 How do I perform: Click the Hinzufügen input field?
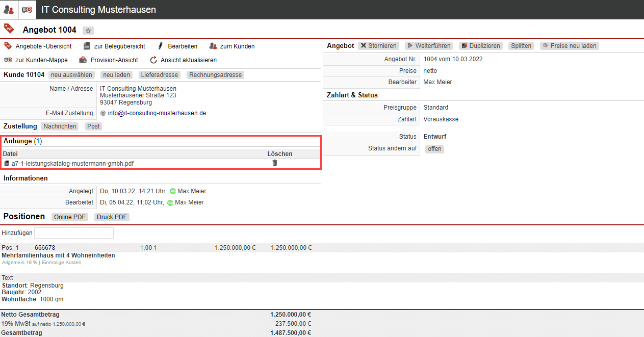pos(73,233)
